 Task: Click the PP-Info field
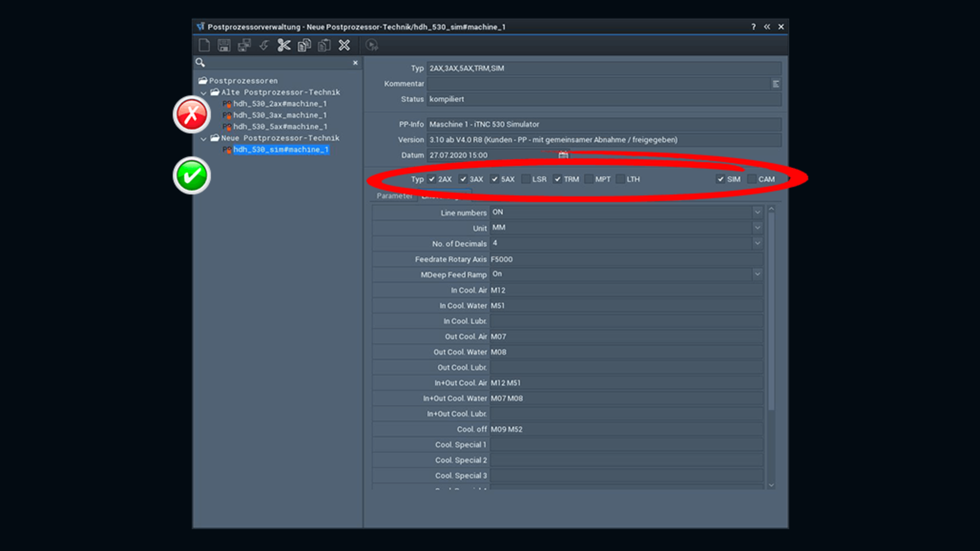click(x=604, y=124)
